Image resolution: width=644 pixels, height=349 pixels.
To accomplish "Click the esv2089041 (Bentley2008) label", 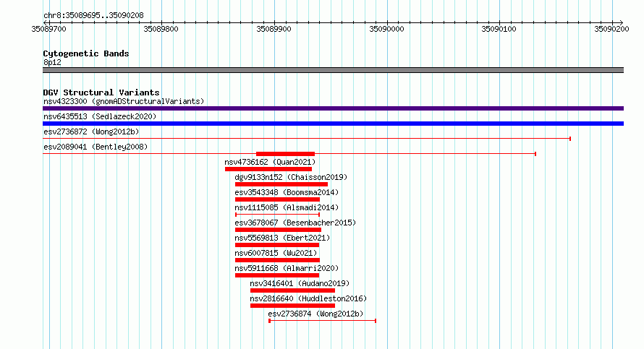I will 96,147.
